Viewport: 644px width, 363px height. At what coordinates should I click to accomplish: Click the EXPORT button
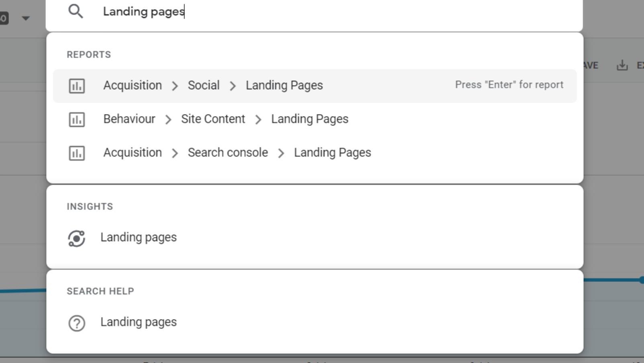coord(641,65)
